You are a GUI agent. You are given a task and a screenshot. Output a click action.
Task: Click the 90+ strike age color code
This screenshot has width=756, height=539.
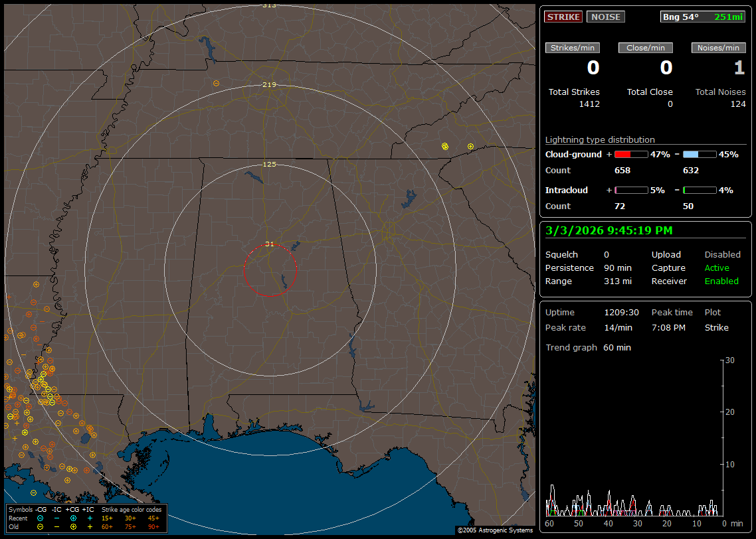click(153, 526)
